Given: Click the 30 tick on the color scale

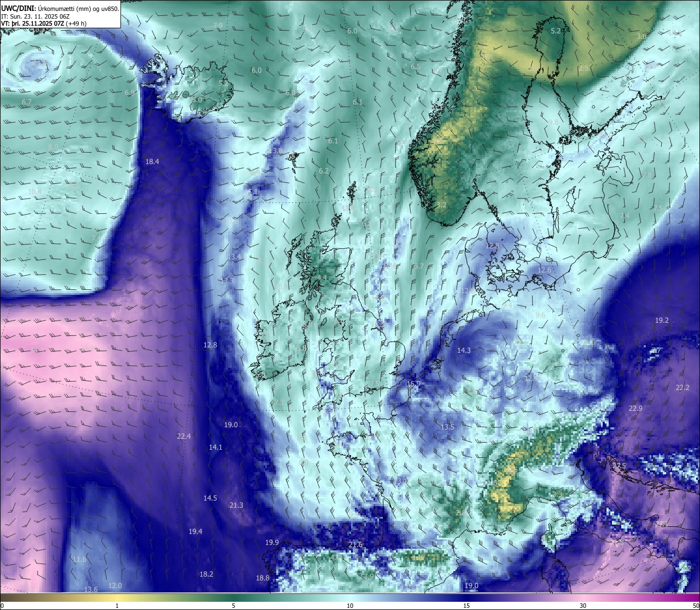Looking at the screenshot, I should [583, 606].
